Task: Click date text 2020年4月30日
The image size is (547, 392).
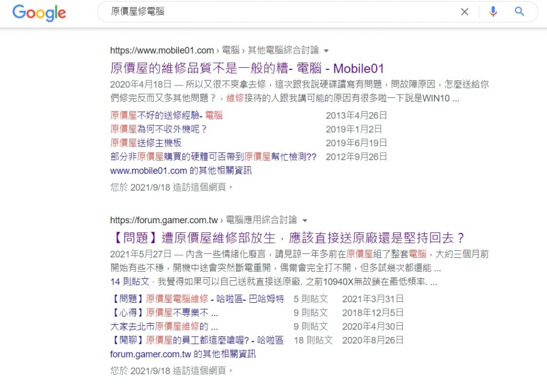Action: [x=372, y=327]
